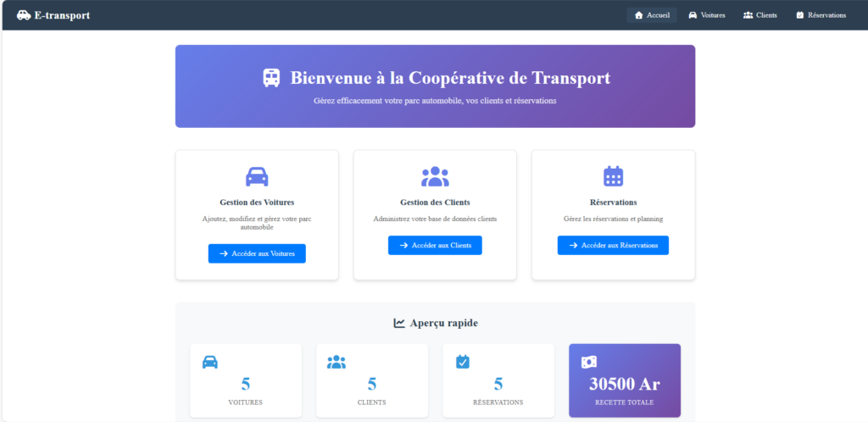This screenshot has height=422, width=868.
Task: Click the group icon above Gestion des Clients
Action: (x=435, y=176)
